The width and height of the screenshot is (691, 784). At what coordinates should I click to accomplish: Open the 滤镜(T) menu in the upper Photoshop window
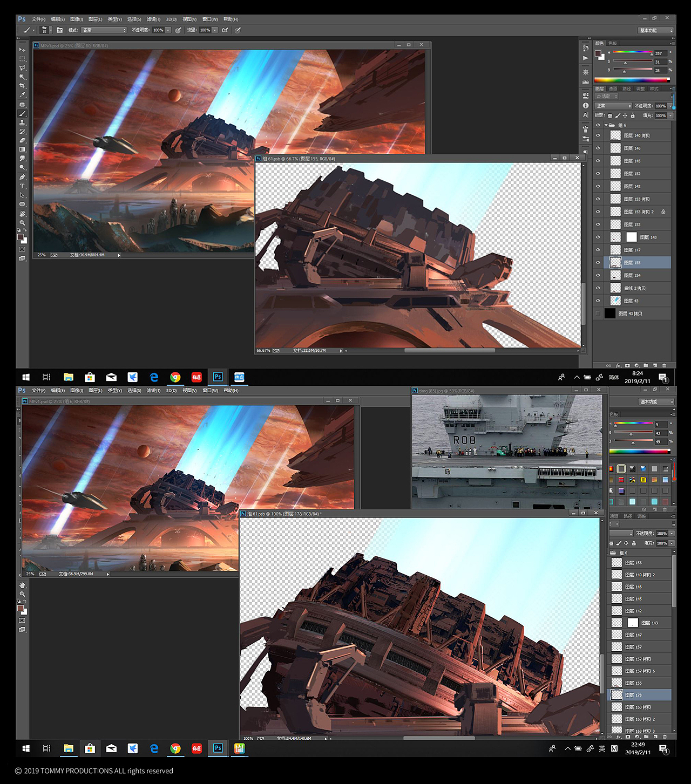click(x=153, y=19)
